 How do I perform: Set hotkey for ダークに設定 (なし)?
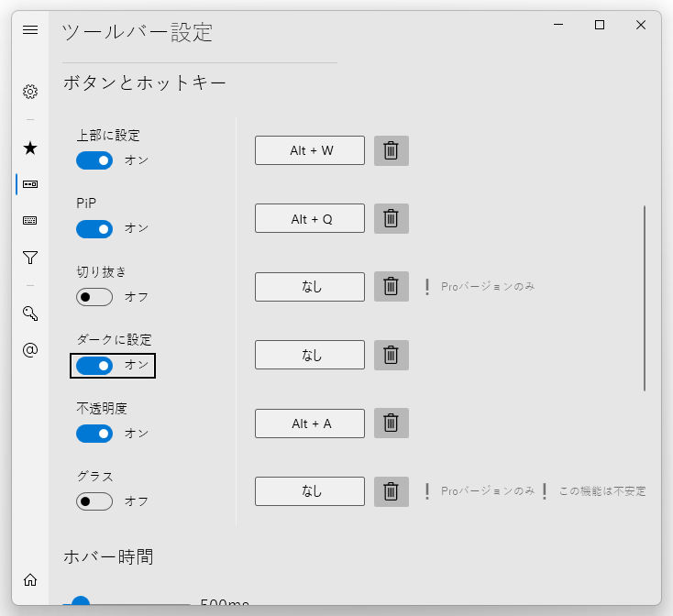(310, 355)
